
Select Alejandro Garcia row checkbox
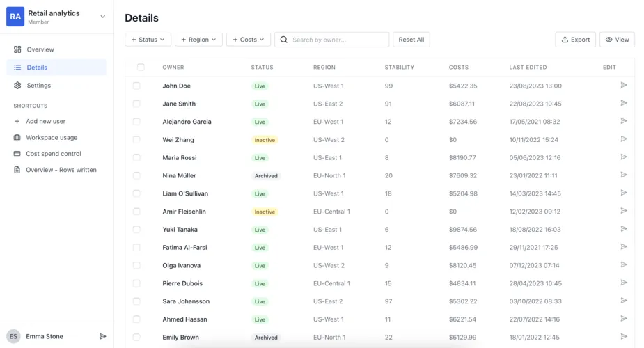[x=136, y=122]
